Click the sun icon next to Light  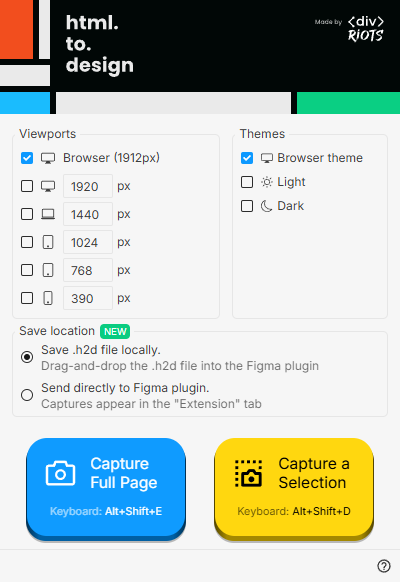(266, 182)
